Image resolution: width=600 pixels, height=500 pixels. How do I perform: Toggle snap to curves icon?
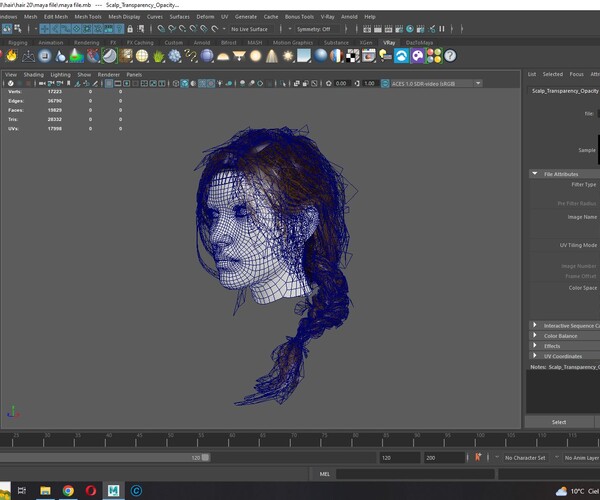pyautogui.click(x=172, y=29)
